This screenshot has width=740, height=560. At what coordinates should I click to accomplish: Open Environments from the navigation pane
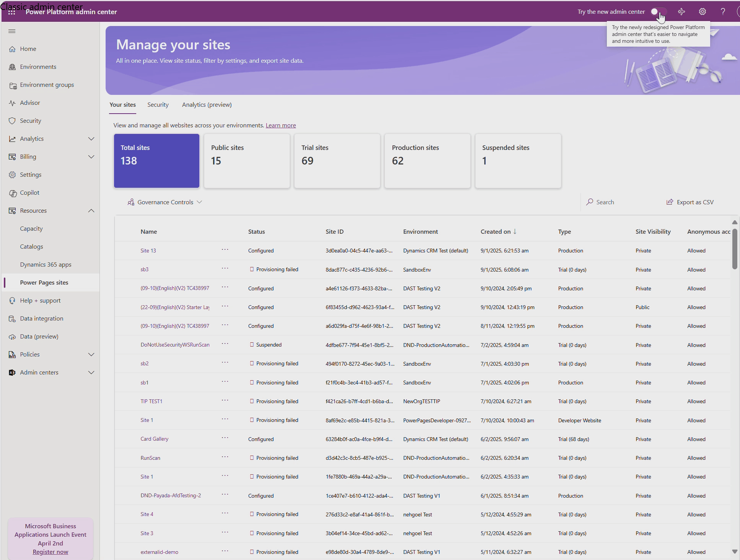pos(38,67)
